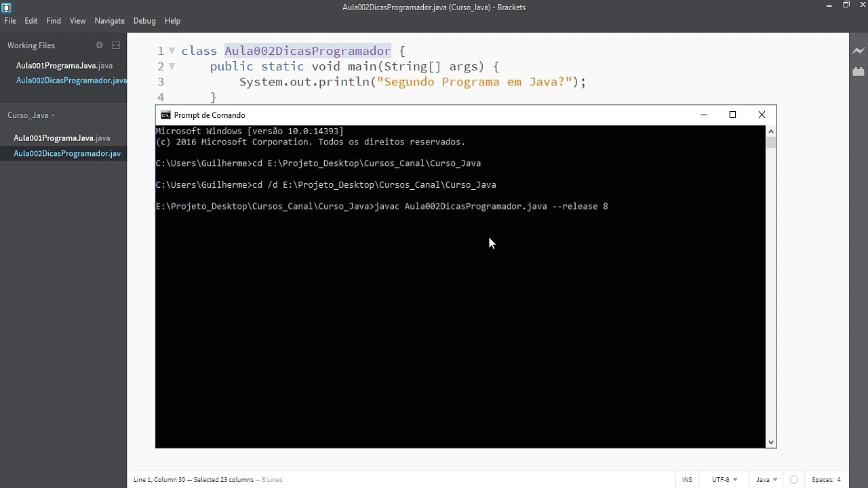The height and width of the screenshot is (488, 868).
Task: Click the Working Files gear settings icon
Action: 99,45
